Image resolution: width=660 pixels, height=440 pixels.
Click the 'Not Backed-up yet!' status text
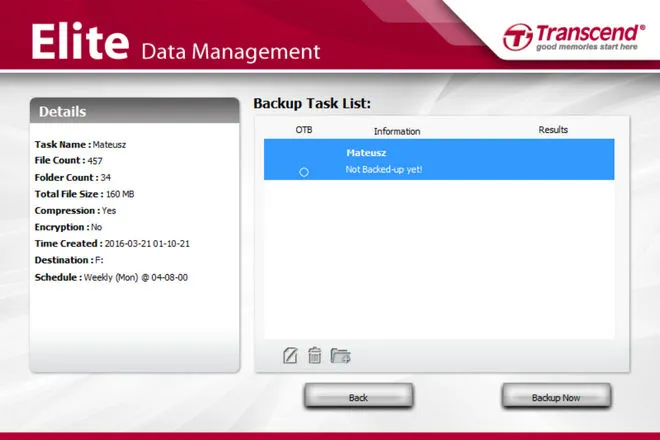(384, 169)
